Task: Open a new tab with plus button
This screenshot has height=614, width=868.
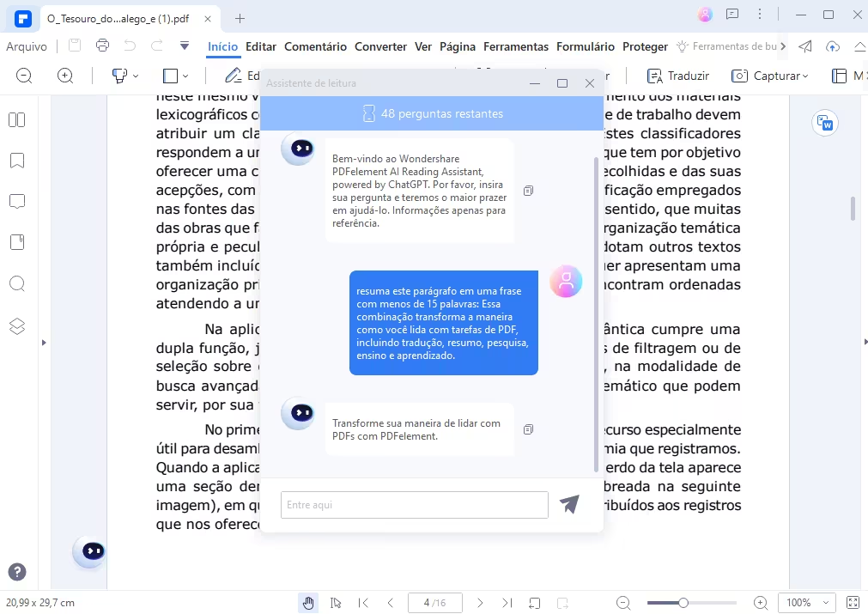Action: pyautogui.click(x=240, y=18)
